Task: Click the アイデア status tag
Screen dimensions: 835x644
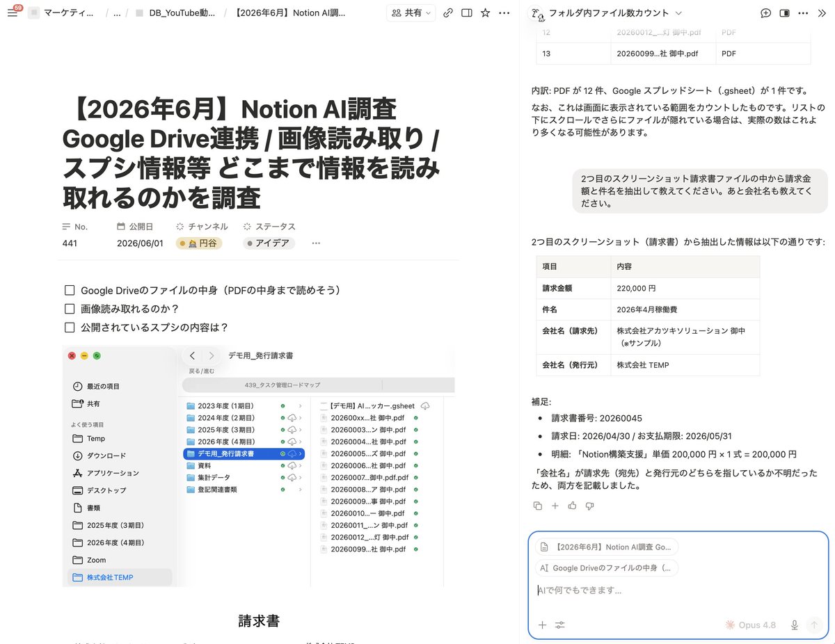Action: tap(269, 243)
